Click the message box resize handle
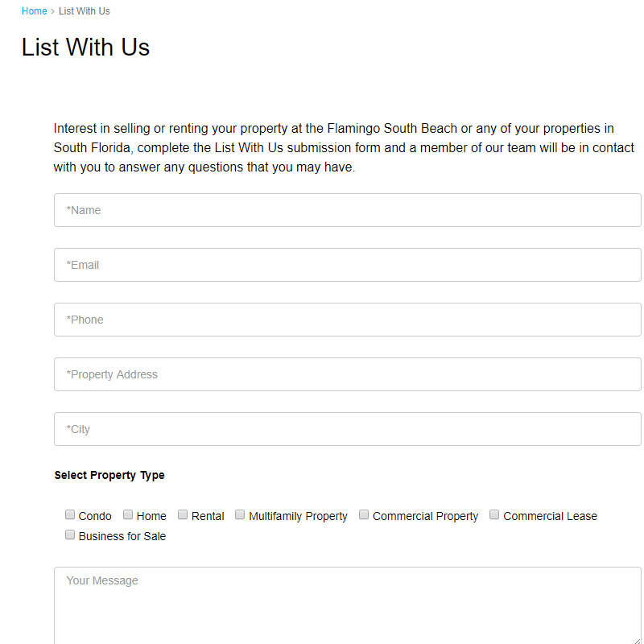 click(x=637, y=640)
